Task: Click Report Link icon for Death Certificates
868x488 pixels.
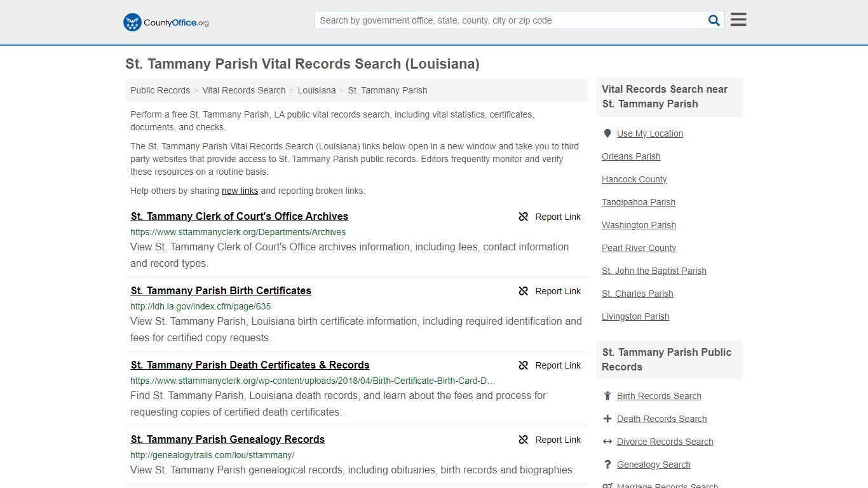Action: [x=523, y=365]
